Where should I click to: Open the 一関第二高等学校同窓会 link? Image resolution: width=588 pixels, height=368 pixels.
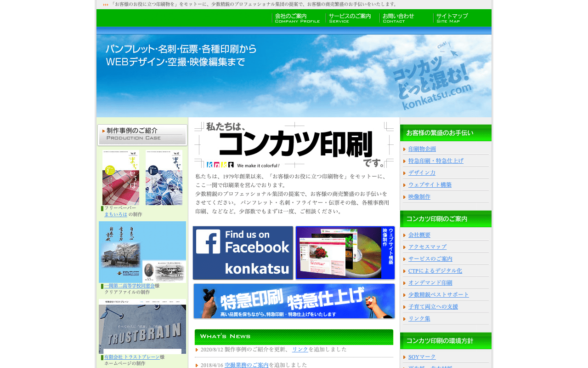130,286
